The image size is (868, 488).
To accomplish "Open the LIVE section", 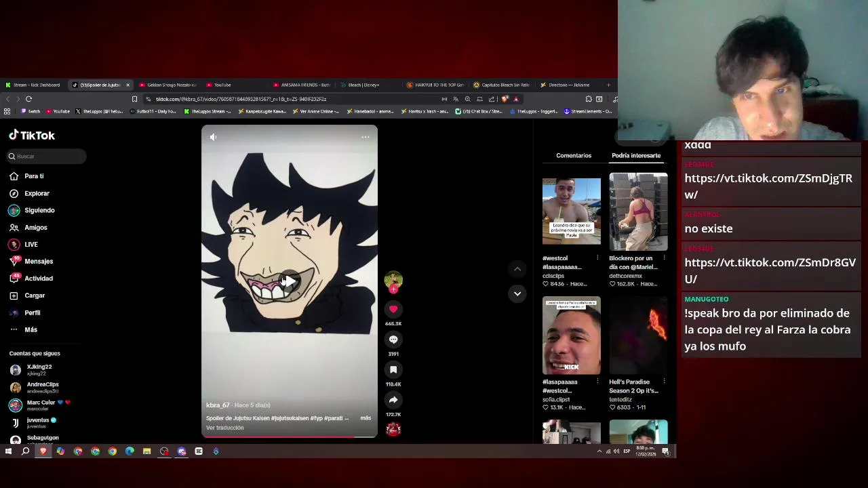I will [x=24, y=245].
